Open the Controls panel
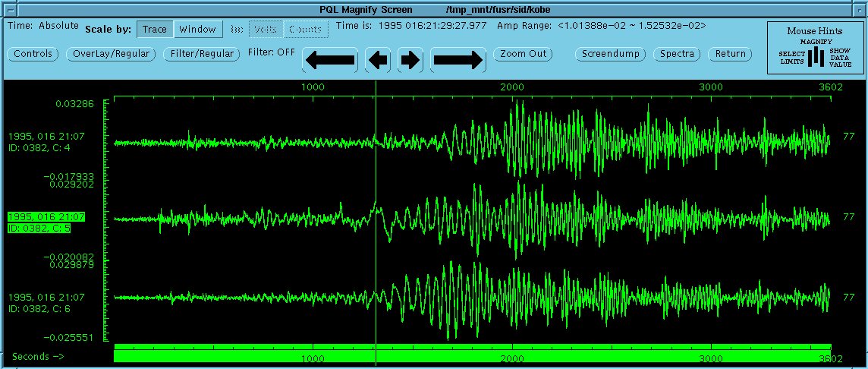868x369 pixels. [x=33, y=54]
